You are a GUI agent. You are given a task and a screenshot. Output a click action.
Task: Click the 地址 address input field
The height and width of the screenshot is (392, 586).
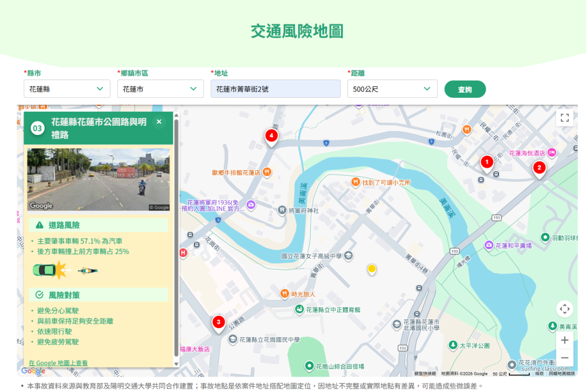click(x=275, y=89)
